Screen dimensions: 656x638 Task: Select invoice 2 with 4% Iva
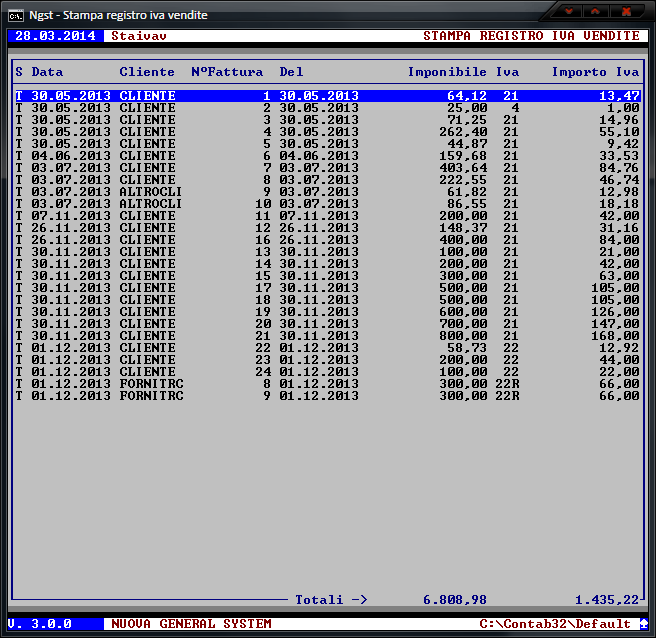pyautogui.click(x=327, y=108)
